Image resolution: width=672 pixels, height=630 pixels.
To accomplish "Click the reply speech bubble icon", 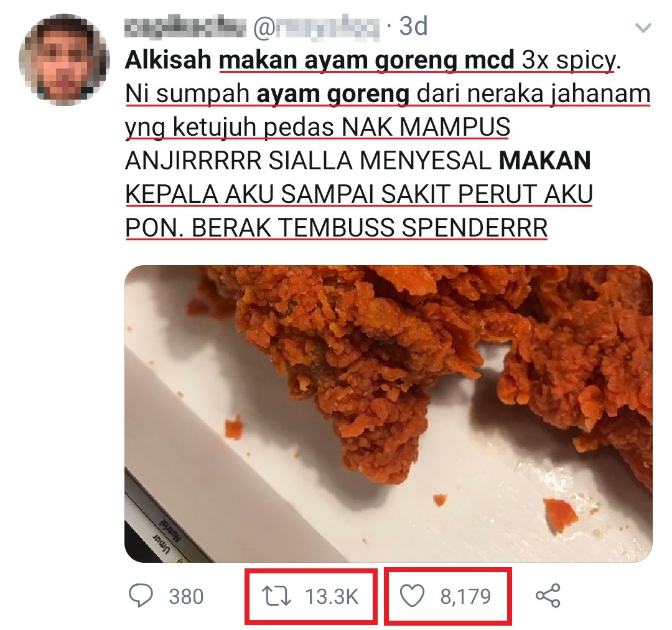I will pos(141,596).
